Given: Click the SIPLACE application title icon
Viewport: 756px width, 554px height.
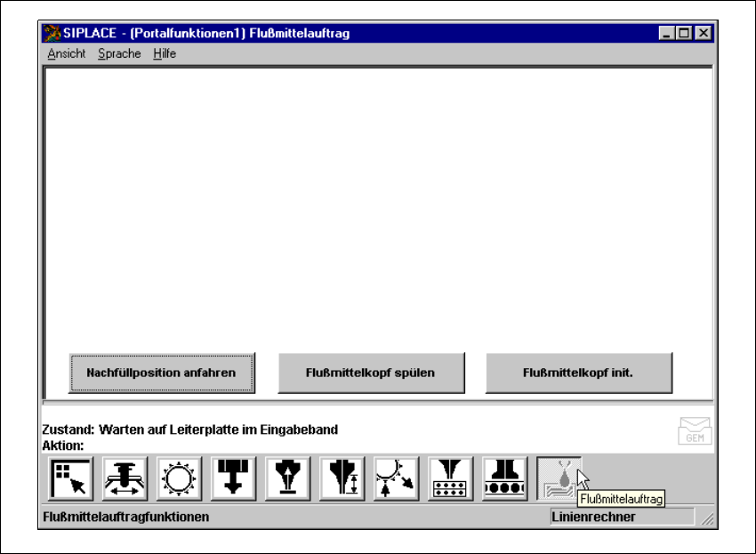Looking at the screenshot, I should 52,33.
